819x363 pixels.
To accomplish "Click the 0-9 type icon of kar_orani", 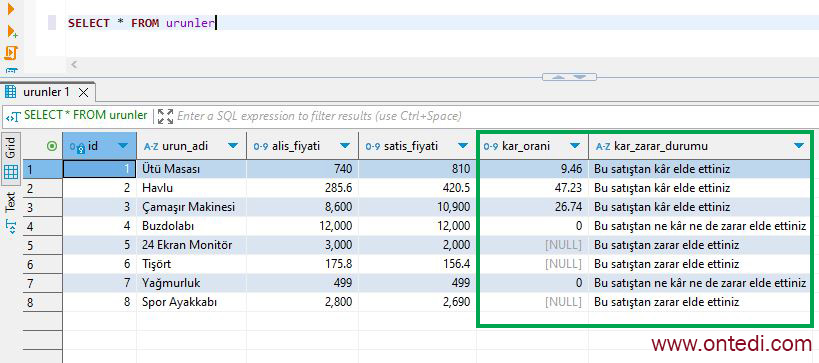I will pyautogui.click(x=490, y=147).
